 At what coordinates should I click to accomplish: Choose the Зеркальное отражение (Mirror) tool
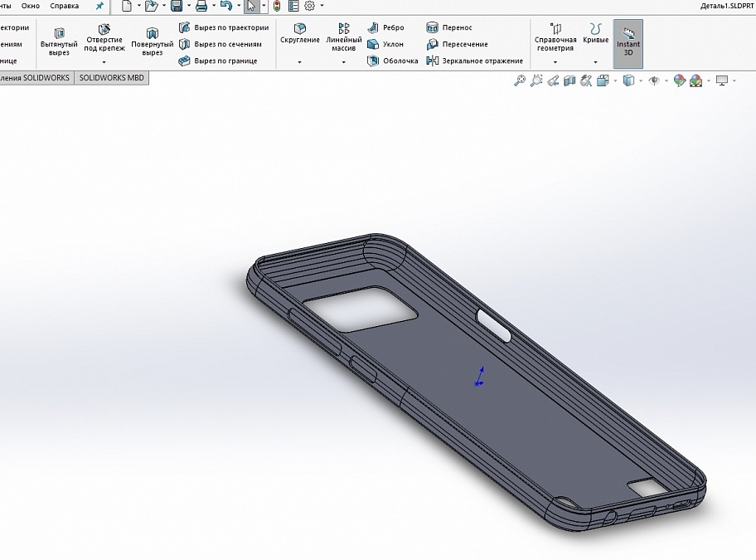[475, 61]
